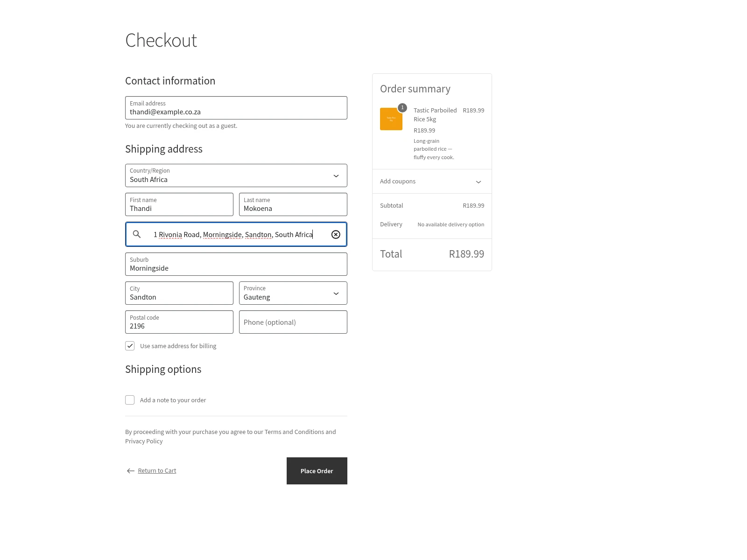This screenshot has width=747, height=560.
Task: Click the Tastic Parboiled Rice product thumbnail
Action: [x=391, y=119]
